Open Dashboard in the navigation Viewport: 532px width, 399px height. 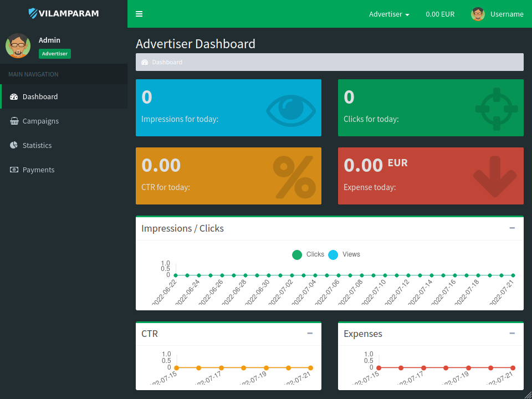coord(64,96)
